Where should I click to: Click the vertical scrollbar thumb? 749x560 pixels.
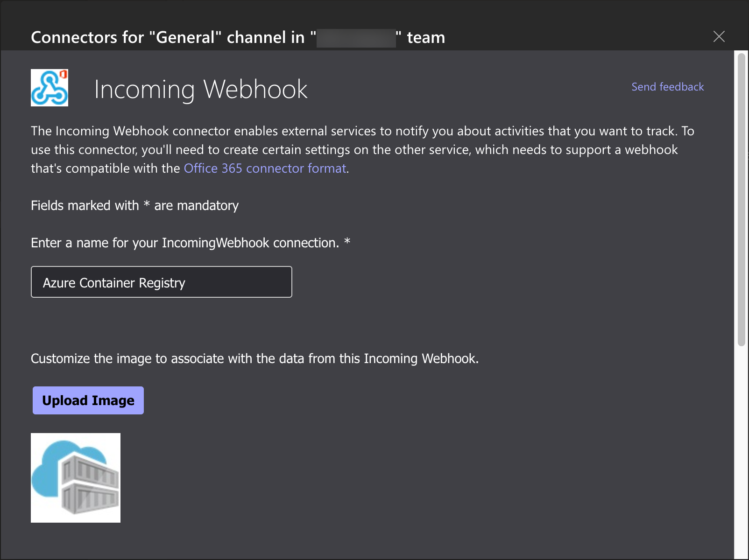point(741,201)
